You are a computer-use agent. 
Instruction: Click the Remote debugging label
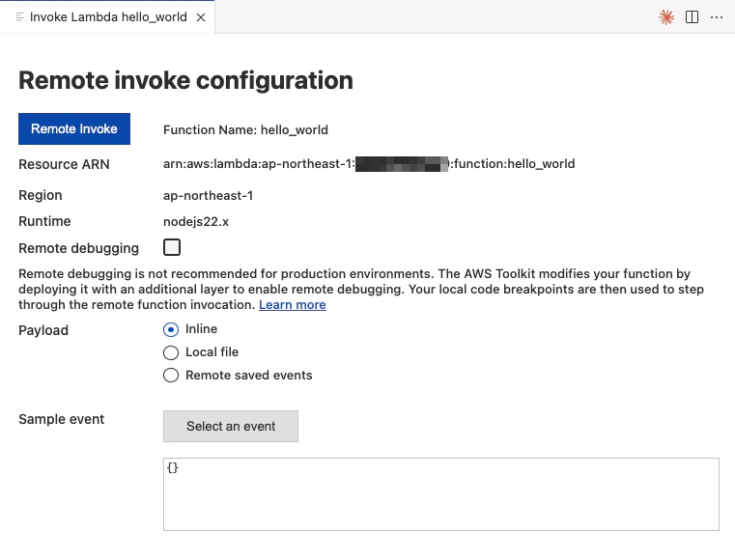pos(79,248)
